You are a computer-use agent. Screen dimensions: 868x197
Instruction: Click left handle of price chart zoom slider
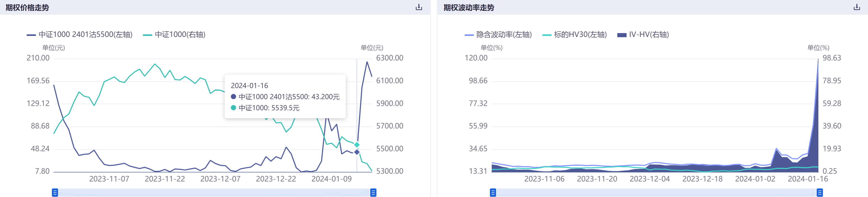[55, 192]
